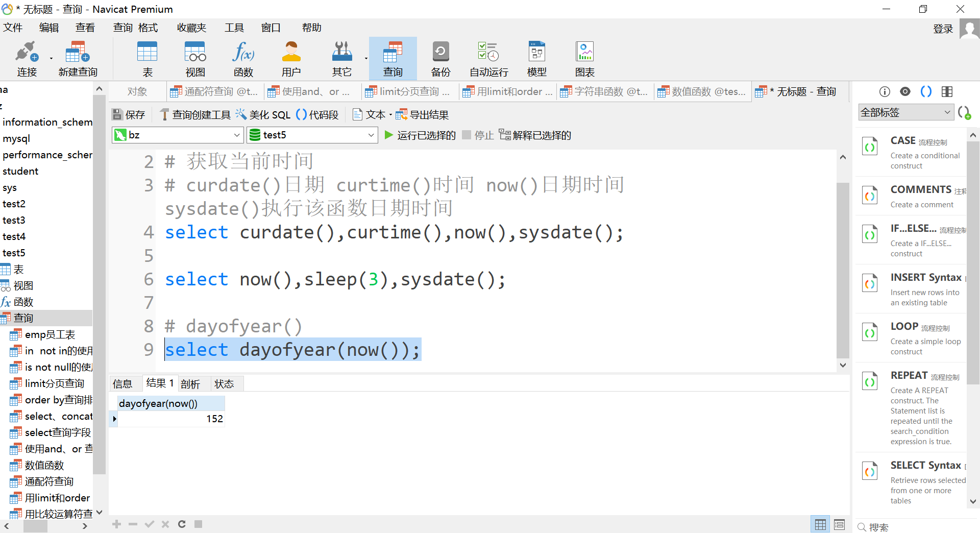Toggle the right pane layout icon

coord(947,91)
